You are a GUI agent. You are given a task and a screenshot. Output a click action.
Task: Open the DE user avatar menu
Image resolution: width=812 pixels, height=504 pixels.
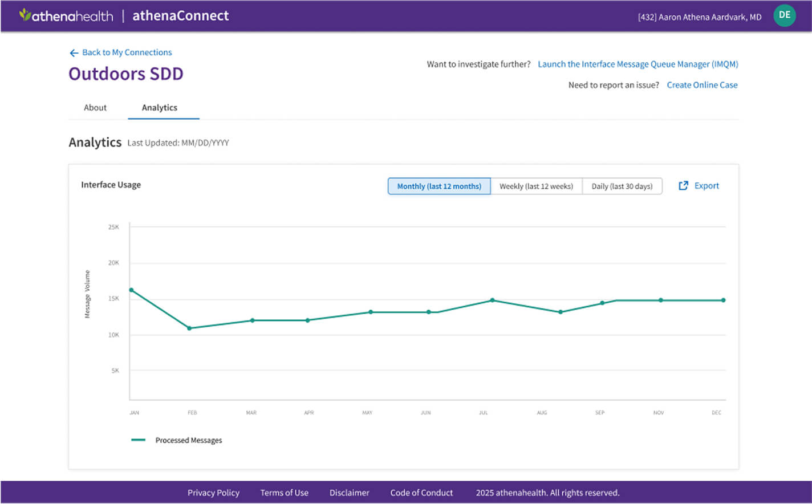(x=785, y=15)
